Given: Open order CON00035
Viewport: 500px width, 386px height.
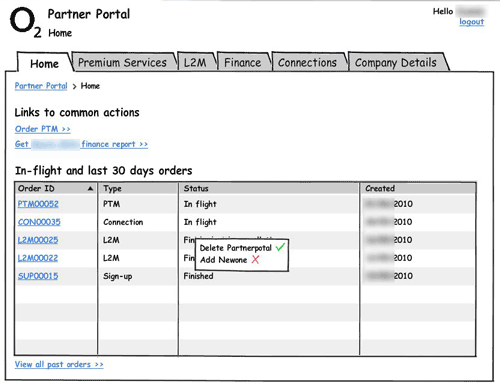Looking at the screenshot, I should coord(39,222).
